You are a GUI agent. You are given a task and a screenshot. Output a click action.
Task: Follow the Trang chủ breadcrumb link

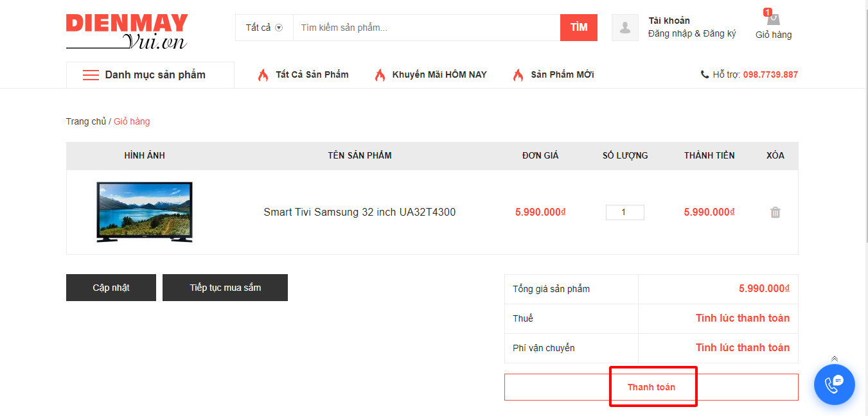coord(85,121)
